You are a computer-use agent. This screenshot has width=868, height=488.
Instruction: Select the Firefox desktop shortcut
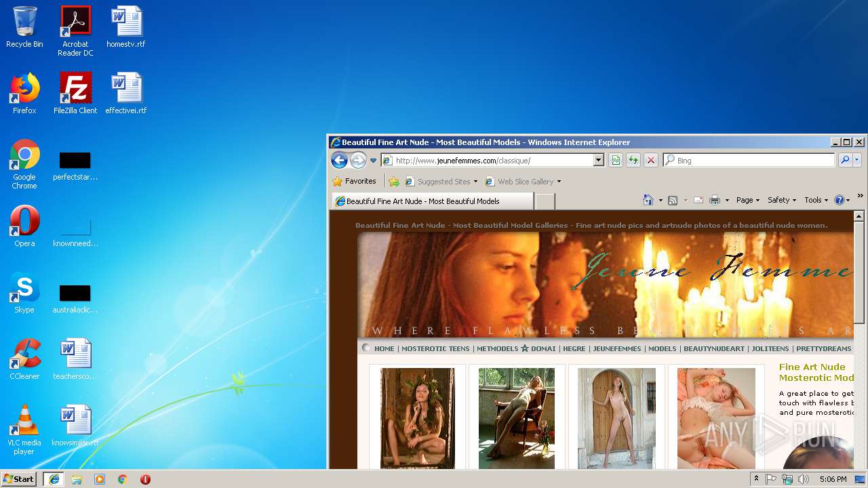[24, 94]
